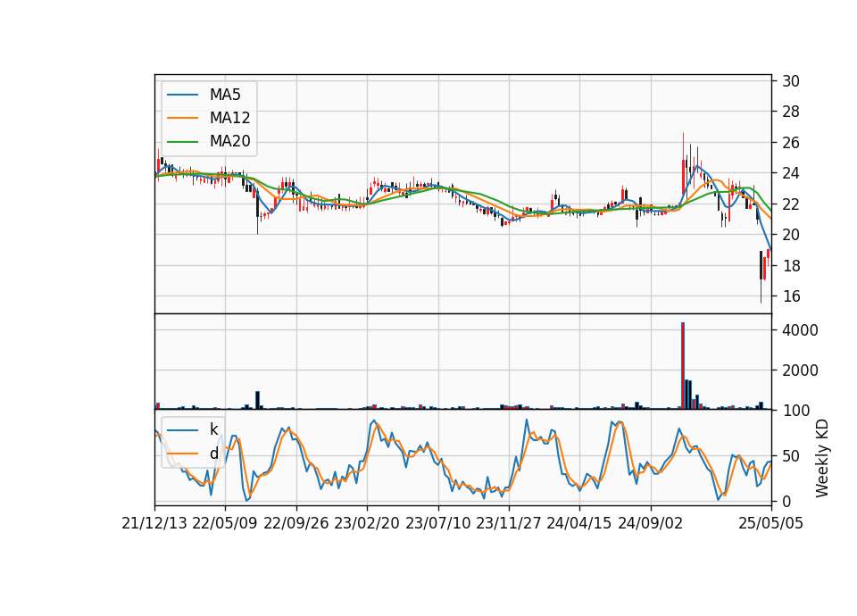Image resolution: width=857 pixels, height=616 pixels.
Task: Click the KD axis tick label 50
Action: 790,456
